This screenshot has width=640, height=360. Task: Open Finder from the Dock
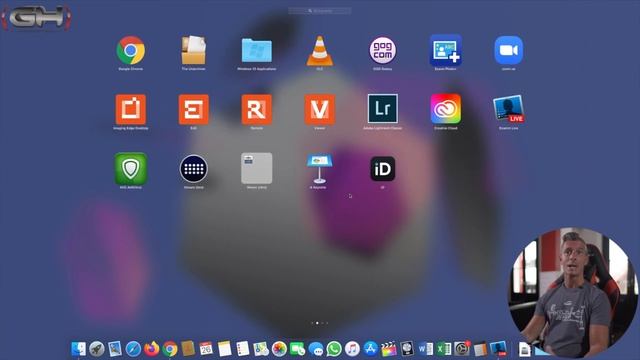click(x=79, y=349)
